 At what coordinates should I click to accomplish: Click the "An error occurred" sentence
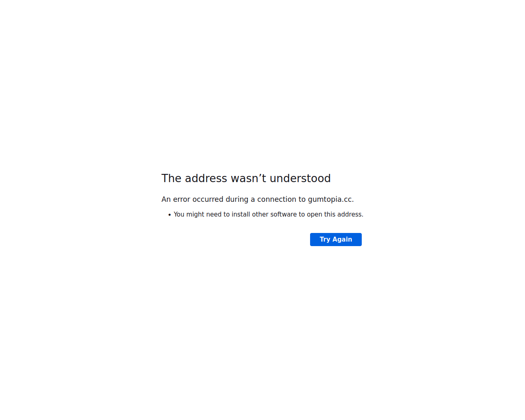[258, 199]
